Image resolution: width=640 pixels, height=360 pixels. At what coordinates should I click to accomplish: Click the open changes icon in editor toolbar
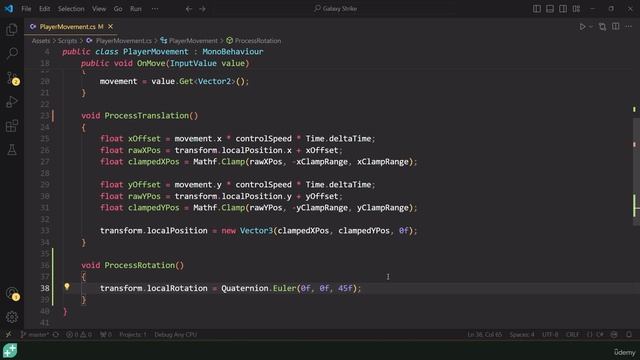coord(602,27)
